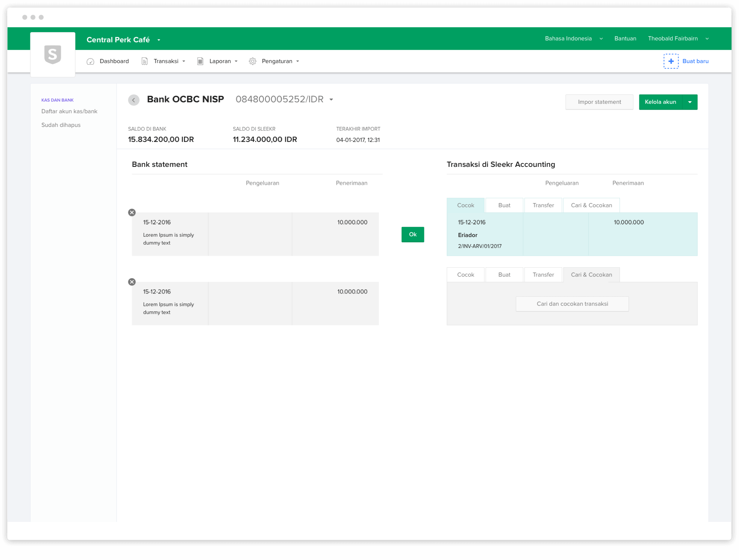739x560 pixels.
Task: Select Buat tab in first transaction
Action: click(504, 205)
